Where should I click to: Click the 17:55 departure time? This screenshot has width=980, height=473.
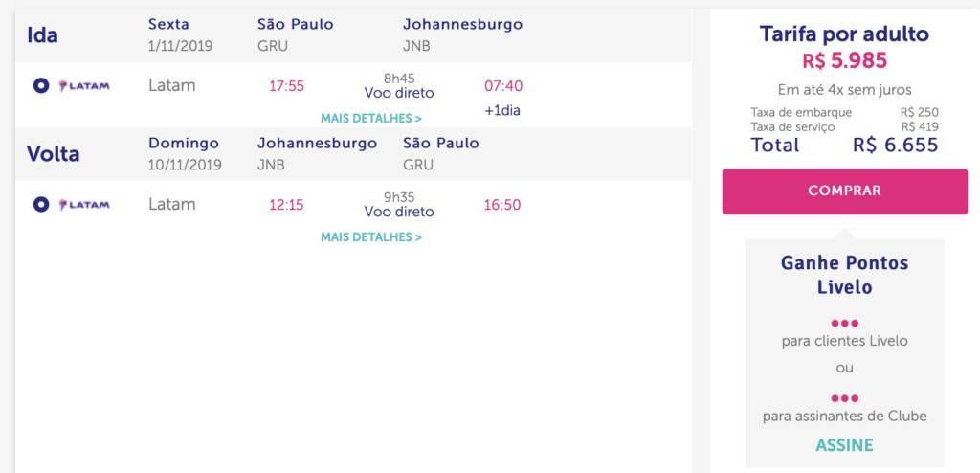click(x=286, y=86)
